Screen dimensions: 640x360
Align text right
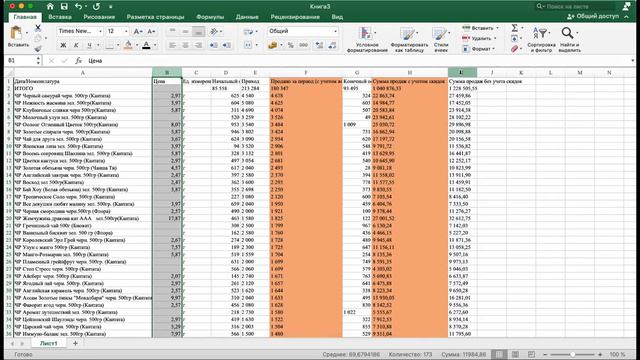198,45
